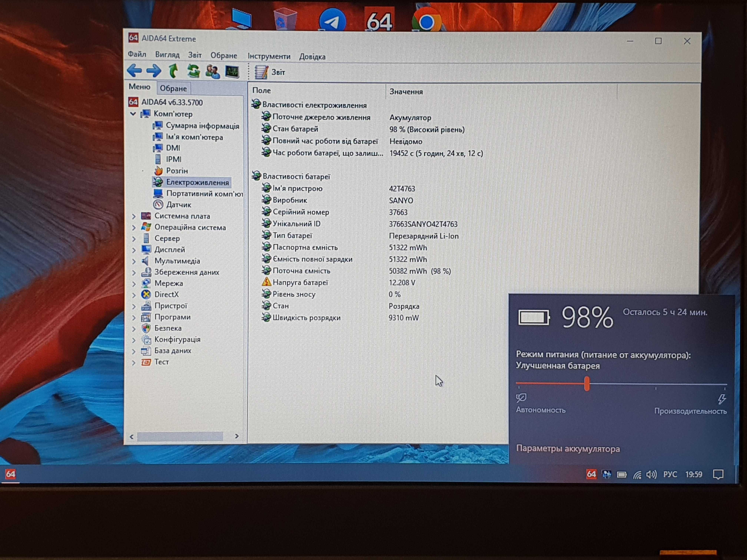Open the Обране menu in menu bar
747x560 pixels.
224,55
